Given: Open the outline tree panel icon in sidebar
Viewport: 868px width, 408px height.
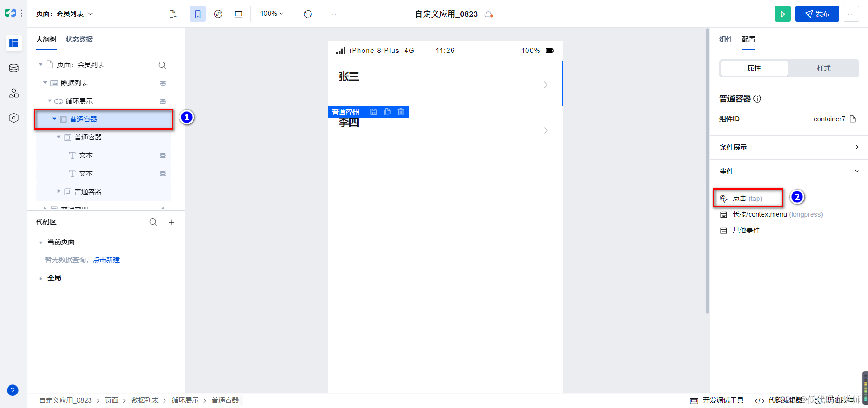Looking at the screenshot, I should [14, 43].
